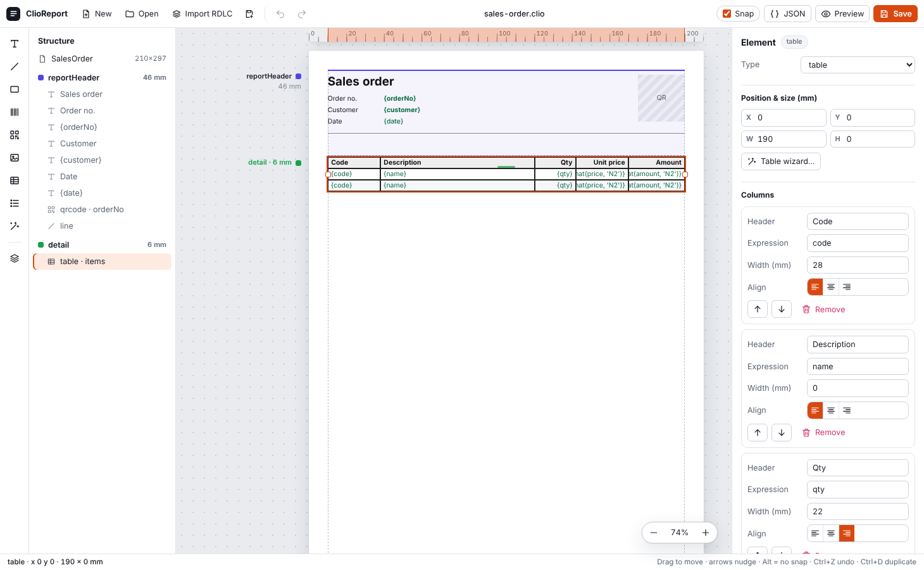924x570 pixels.
Task: Select 'qrcode · orderNo' tree item
Action: click(x=102, y=210)
